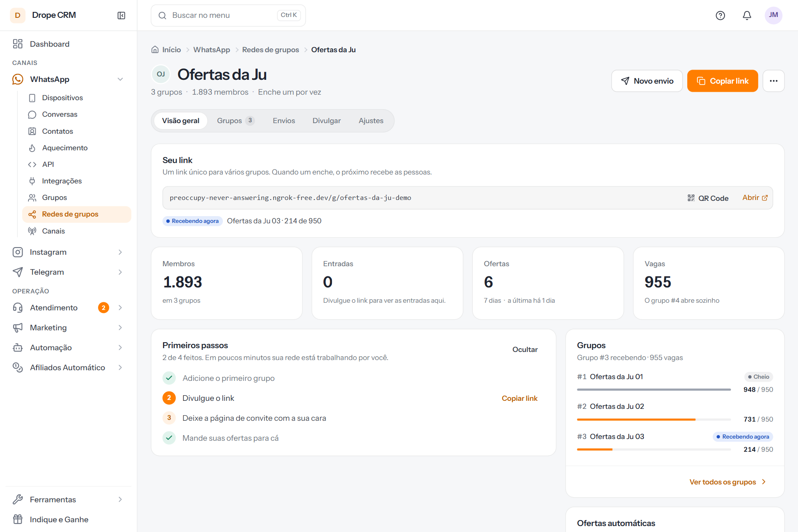Hide Primeiros passos with Ocultar
Viewport: 798px width, 532px height.
(525, 349)
